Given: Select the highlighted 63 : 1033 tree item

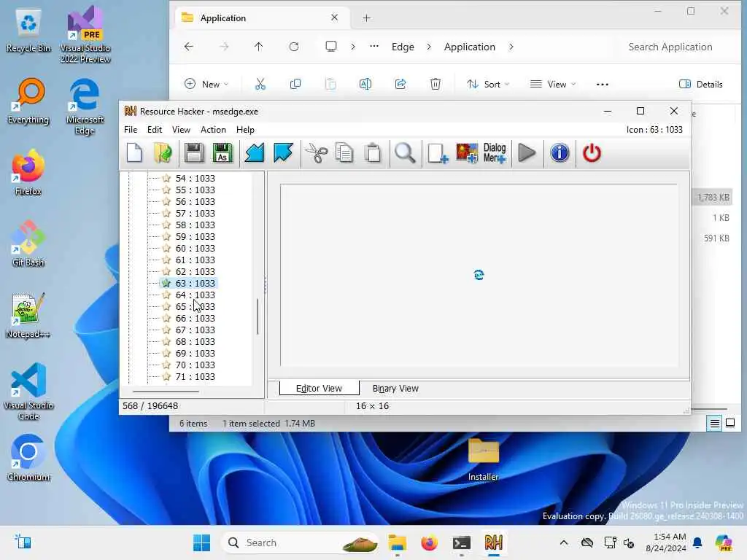Looking at the screenshot, I should pyautogui.click(x=195, y=284).
